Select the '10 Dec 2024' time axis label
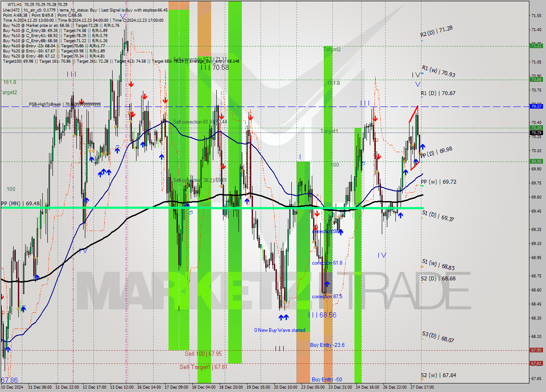Image resolution: width=546 pixels, height=392 pixels. coord(12,387)
